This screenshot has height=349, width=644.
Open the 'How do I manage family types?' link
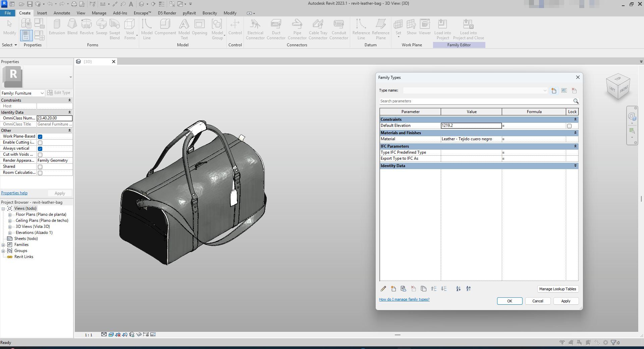pos(404,299)
